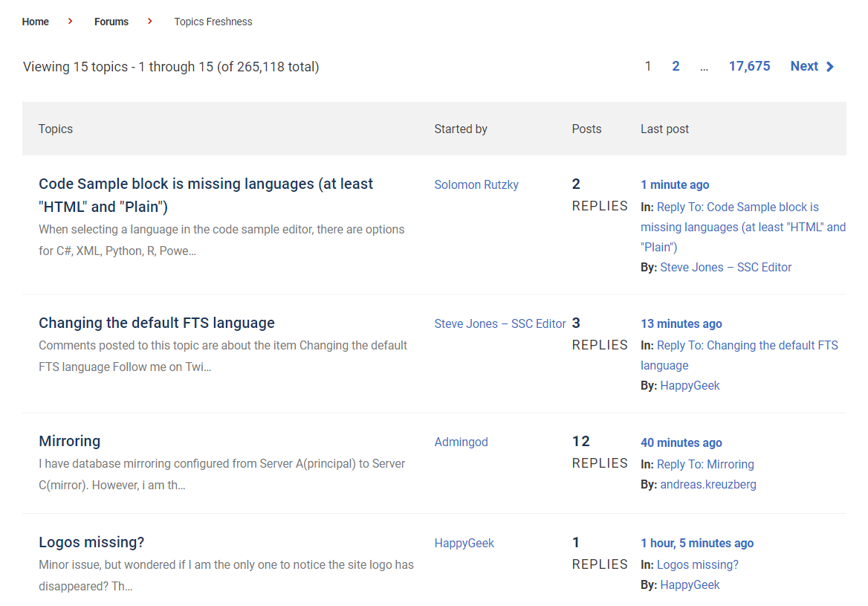Open the 'Mirroring' topic title
The width and height of the screenshot is (868, 606).
pyautogui.click(x=69, y=441)
